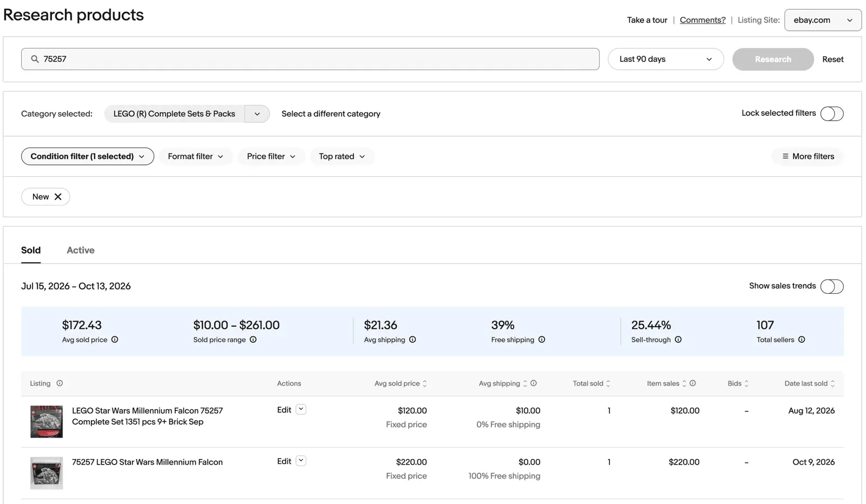The height and width of the screenshot is (504, 866).
Task: Open the Format filter dropdown
Action: [x=195, y=156]
